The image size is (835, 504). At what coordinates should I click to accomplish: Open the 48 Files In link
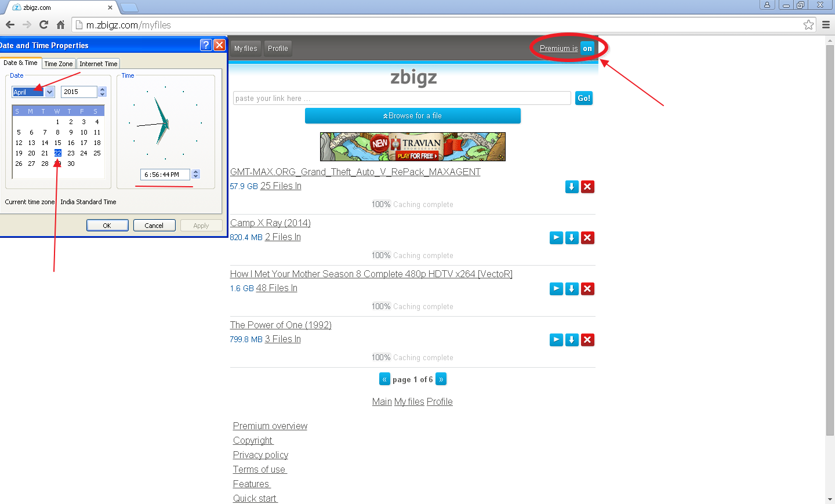[277, 288]
